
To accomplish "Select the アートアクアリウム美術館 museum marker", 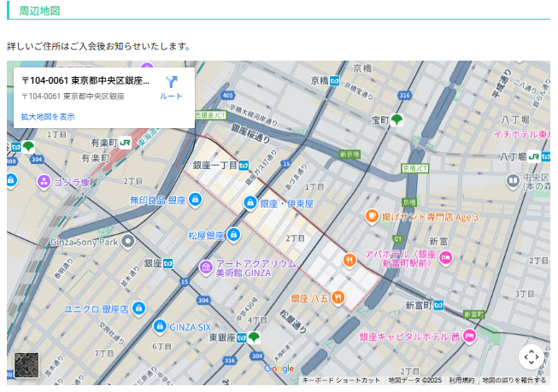I will pos(205,268).
